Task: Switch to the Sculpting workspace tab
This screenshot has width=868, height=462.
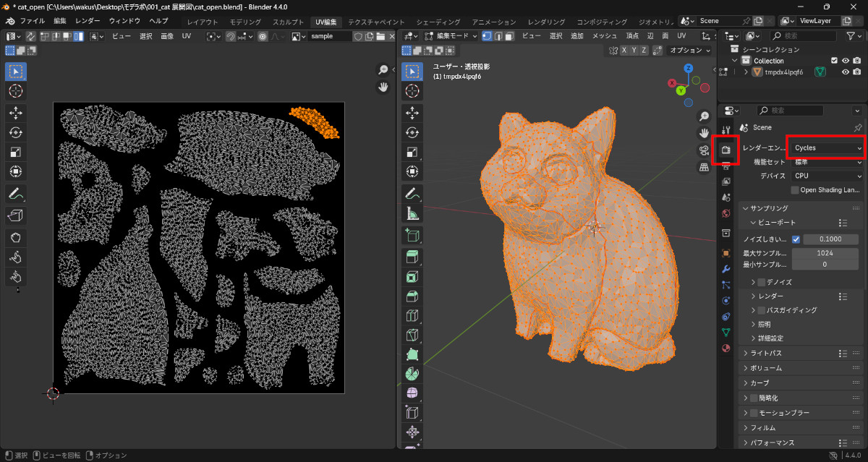Action: coord(289,22)
